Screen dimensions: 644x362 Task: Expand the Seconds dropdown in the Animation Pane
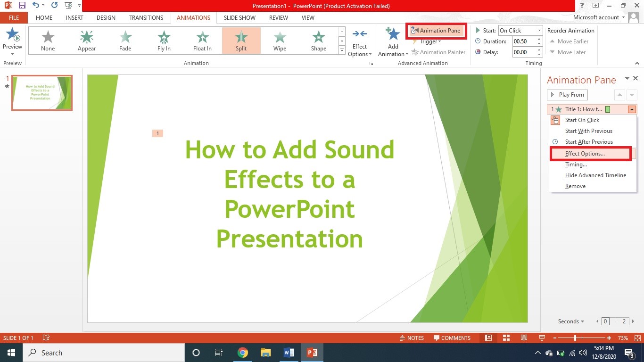(x=570, y=321)
